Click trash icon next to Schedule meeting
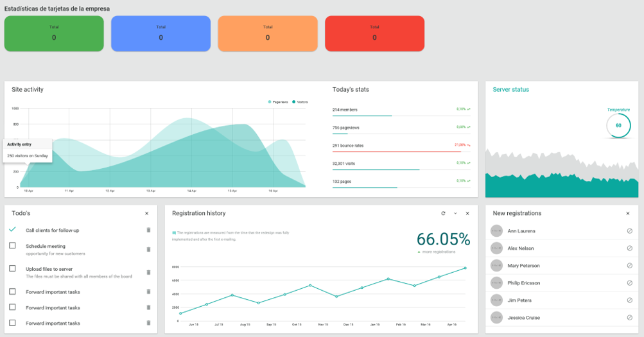 click(148, 250)
